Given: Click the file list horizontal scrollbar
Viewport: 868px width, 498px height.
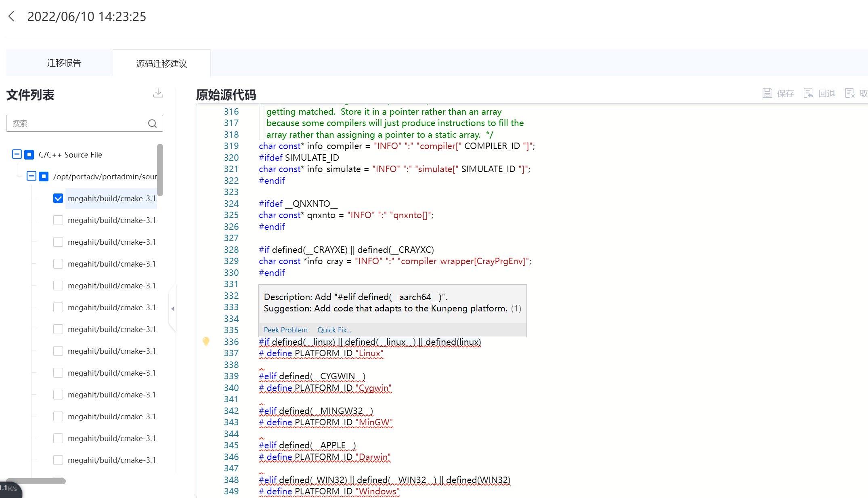Looking at the screenshot, I should click(x=36, y=481).
